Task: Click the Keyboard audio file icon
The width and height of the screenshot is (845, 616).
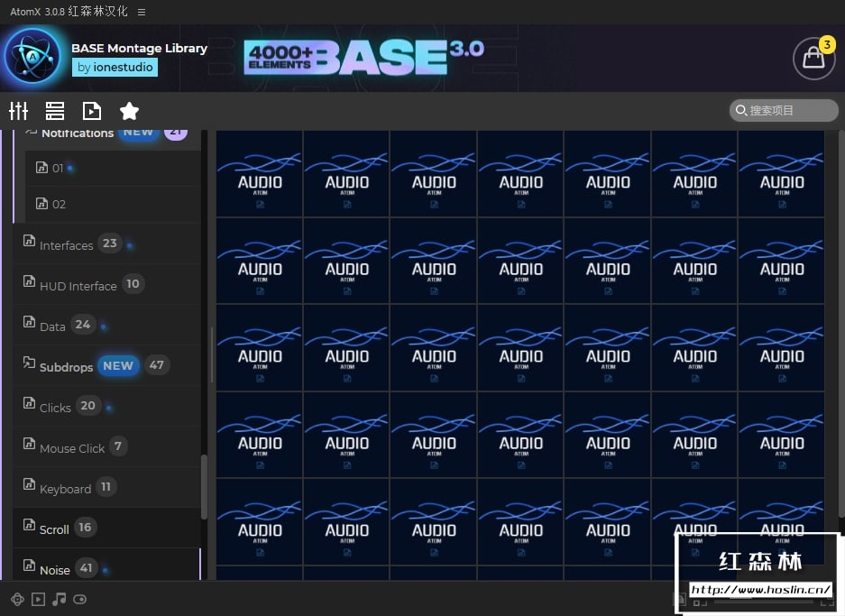Action: point(29,484)
